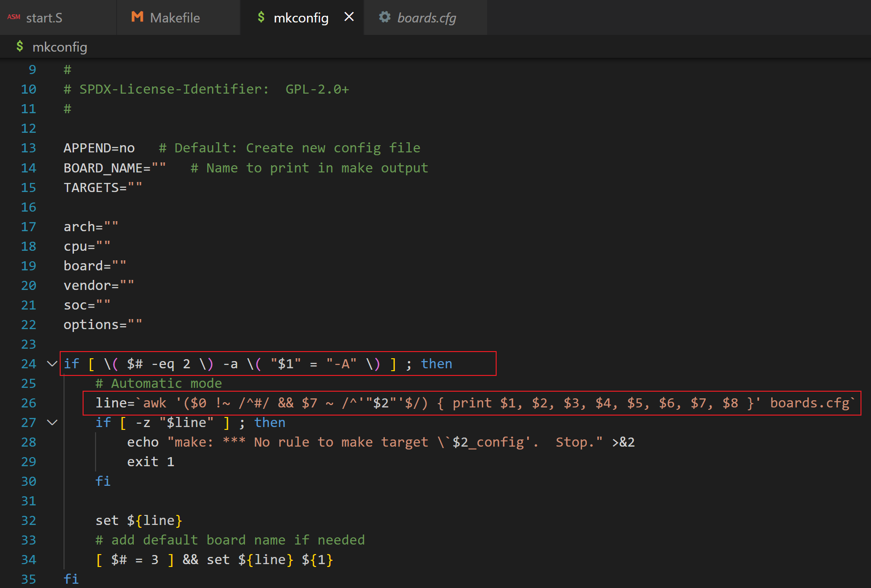Click '-z "$line"' test on line 27
This screenshot has height=588, width=871.
tap(175, 423)
